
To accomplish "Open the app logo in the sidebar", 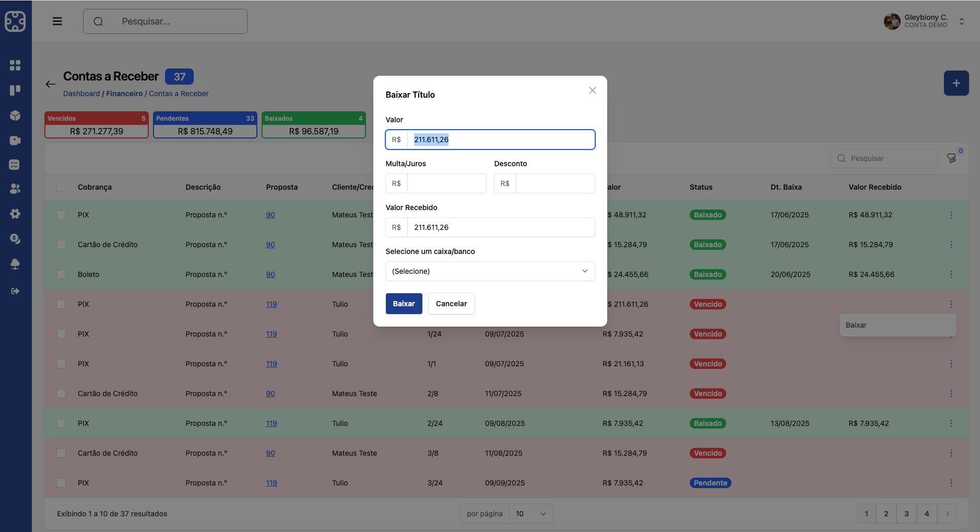I will point(15,21).
